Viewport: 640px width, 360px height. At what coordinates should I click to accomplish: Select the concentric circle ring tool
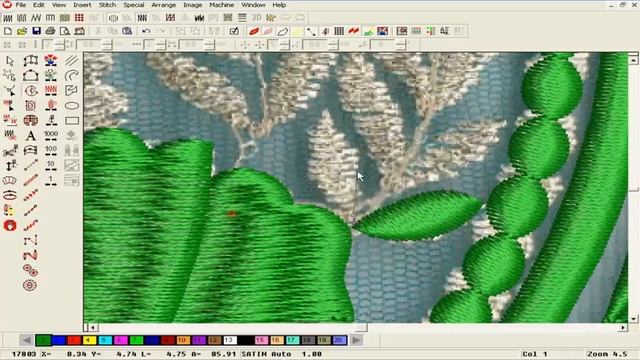(30, 285)
